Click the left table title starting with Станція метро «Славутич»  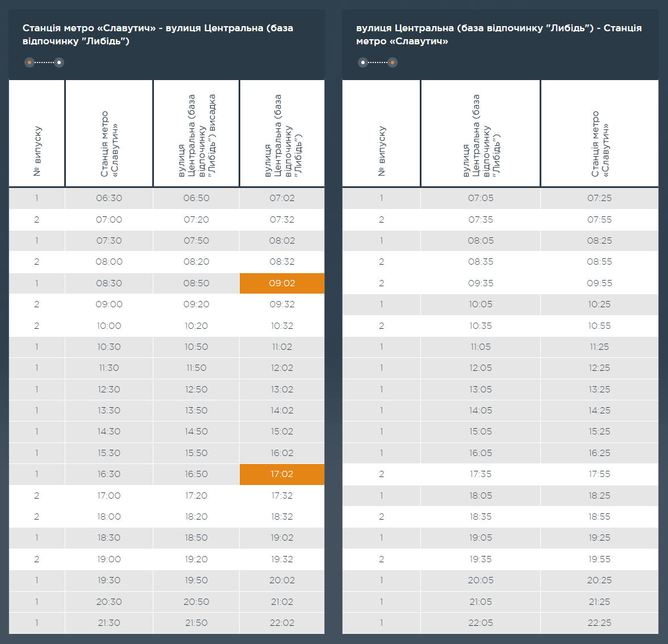(158, 35)
